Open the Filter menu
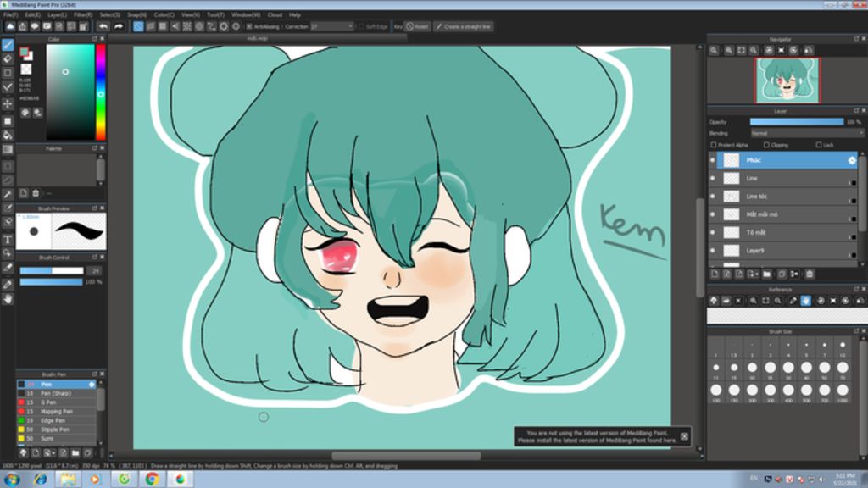868x488 pixels. click(x=83, y=15)
